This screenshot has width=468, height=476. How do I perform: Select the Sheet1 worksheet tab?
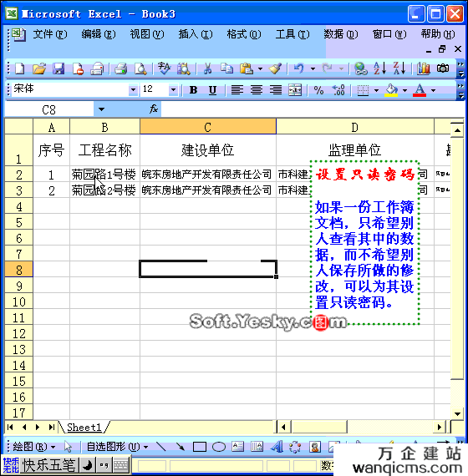coord(84,427)
